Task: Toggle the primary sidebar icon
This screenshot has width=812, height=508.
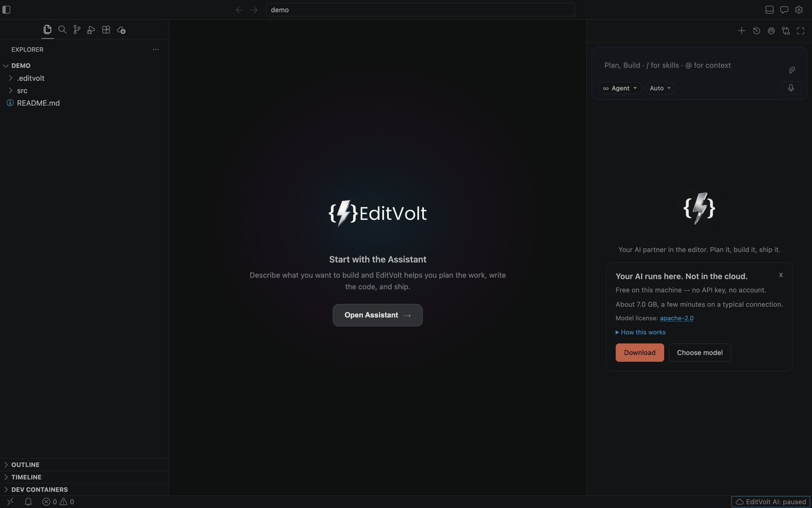Action: coord(7,10)
